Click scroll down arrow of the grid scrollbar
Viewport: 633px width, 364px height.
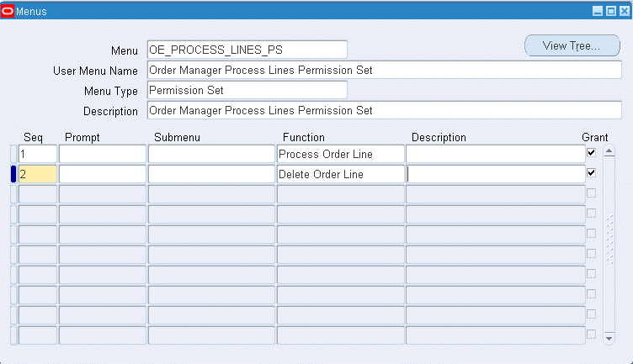(x=609, y=338)
